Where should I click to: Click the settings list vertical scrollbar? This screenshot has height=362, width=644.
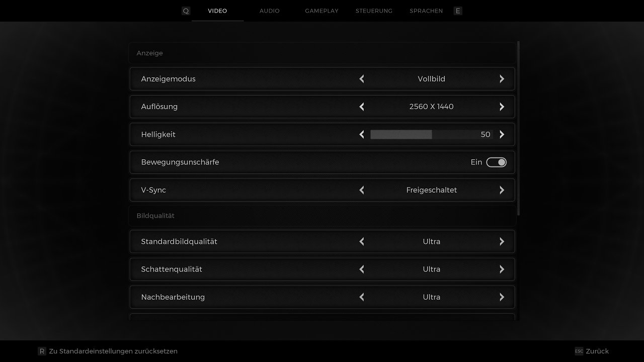click(x=518, y=129)
